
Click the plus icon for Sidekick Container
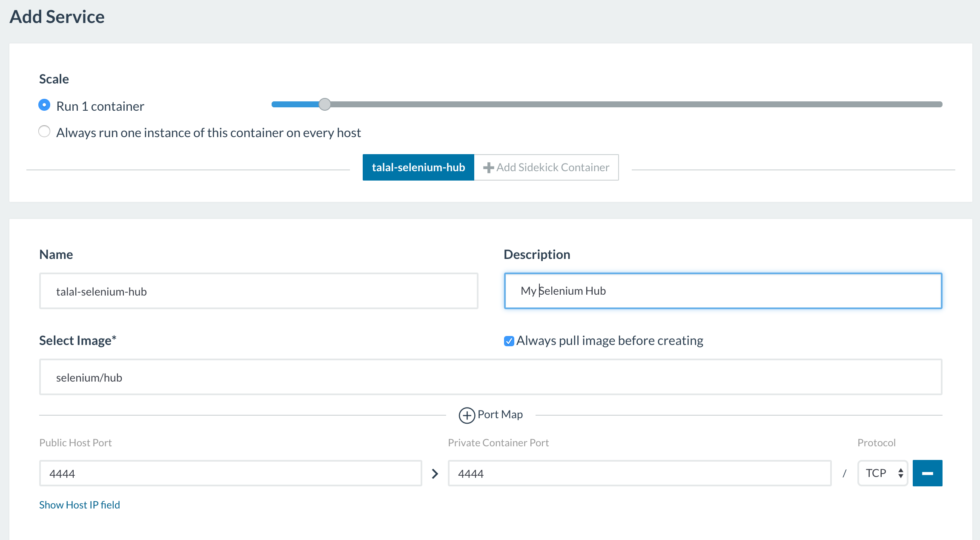488,168
